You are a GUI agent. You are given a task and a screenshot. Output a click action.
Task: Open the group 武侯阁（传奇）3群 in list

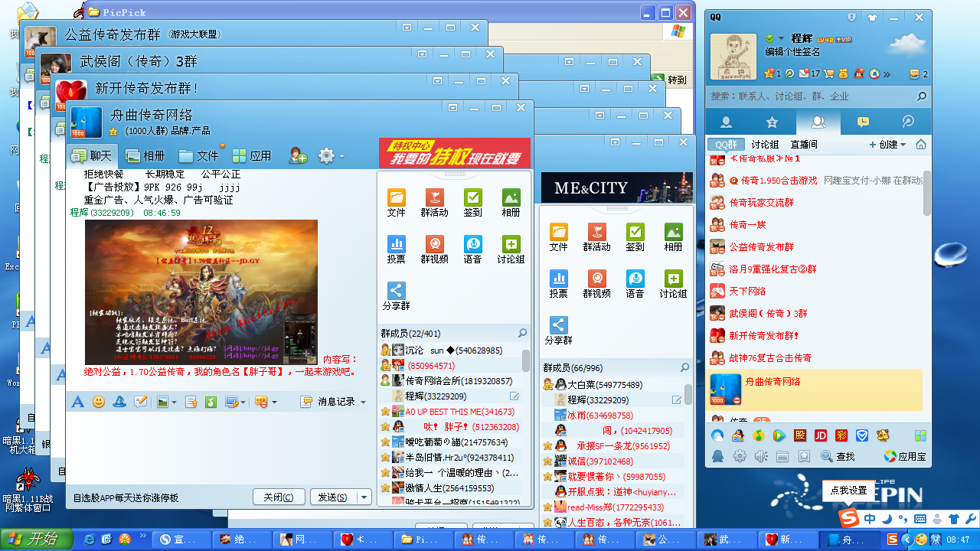click(818, 313)
